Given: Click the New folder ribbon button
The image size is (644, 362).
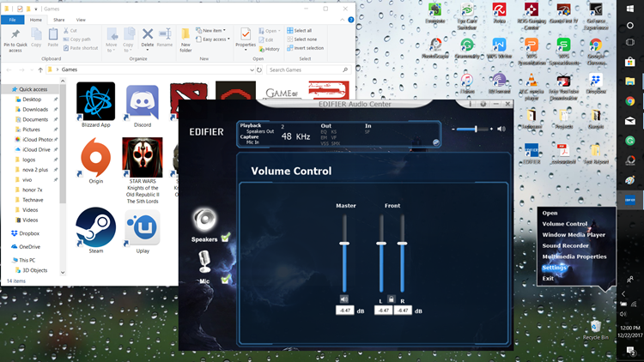Looking at the screenshot, I should click(185, 40).
